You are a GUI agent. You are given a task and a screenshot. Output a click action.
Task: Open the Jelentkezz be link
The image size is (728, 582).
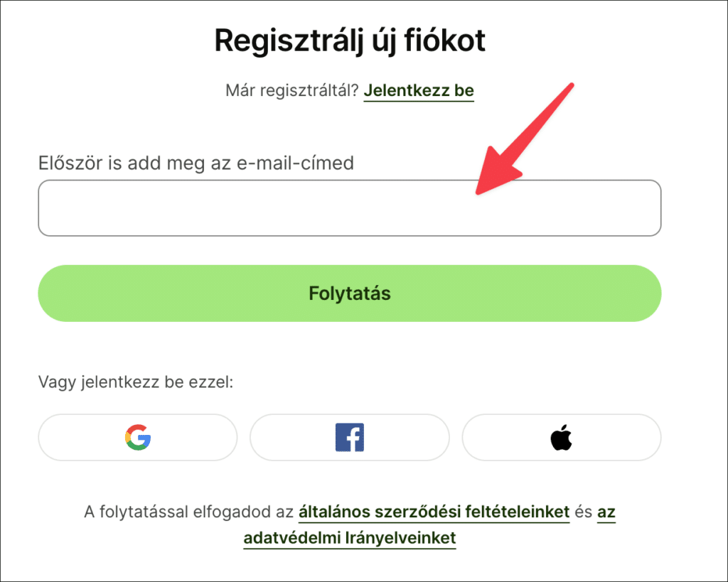[419, 91]
